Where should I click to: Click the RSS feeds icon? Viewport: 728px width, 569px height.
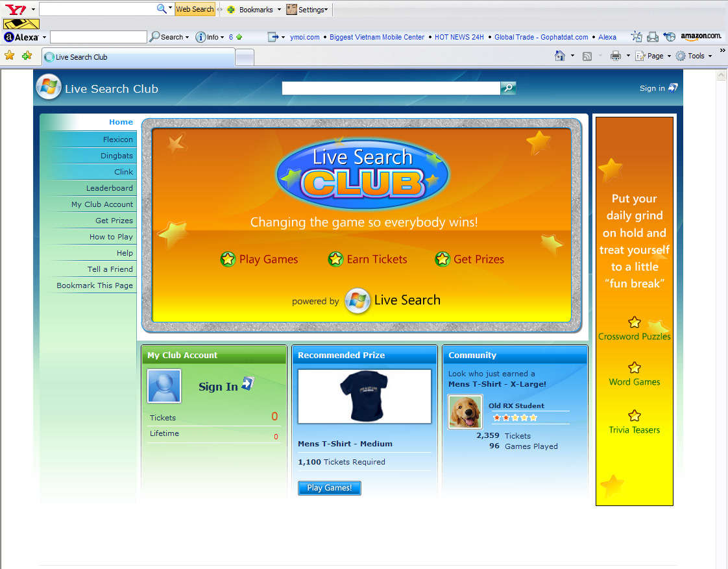[x=587, y=56]
